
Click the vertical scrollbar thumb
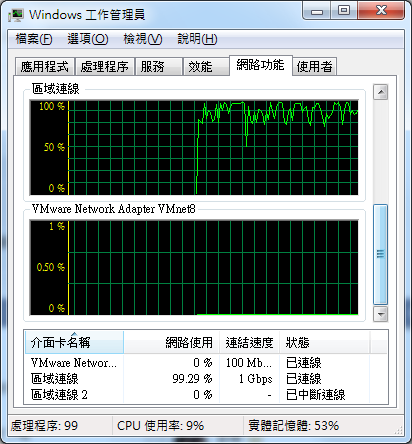380,254
